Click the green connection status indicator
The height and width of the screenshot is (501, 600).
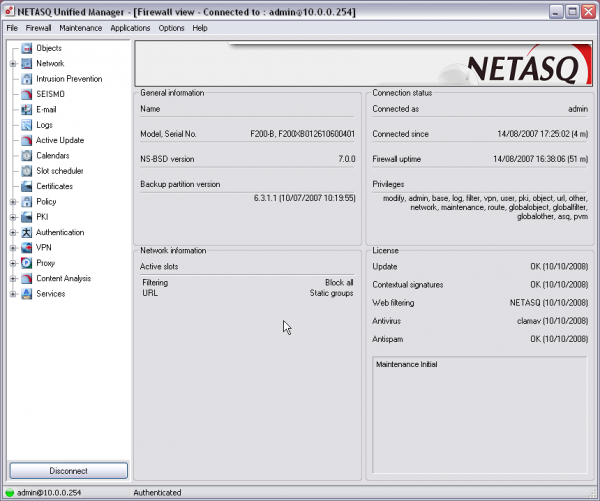10,493
